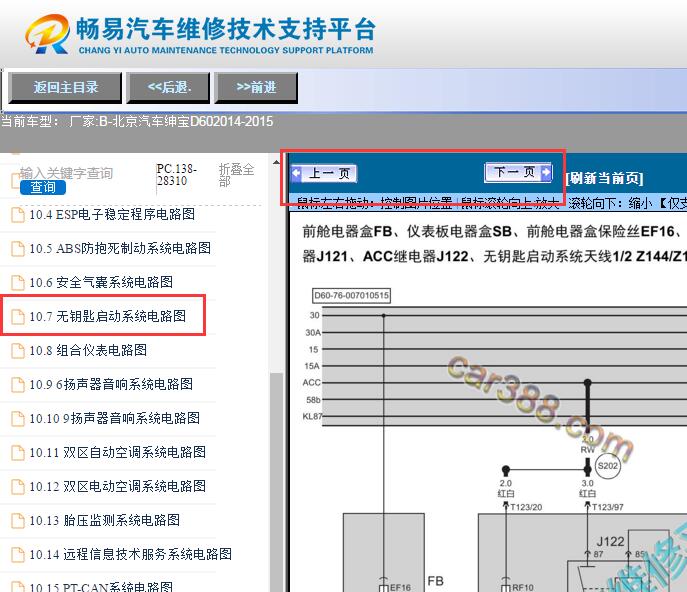The height and width of the screenshot is (592, 687).
Task: Click the 畅易汽车维修技术支持平台 title
Action: [226, 29]
